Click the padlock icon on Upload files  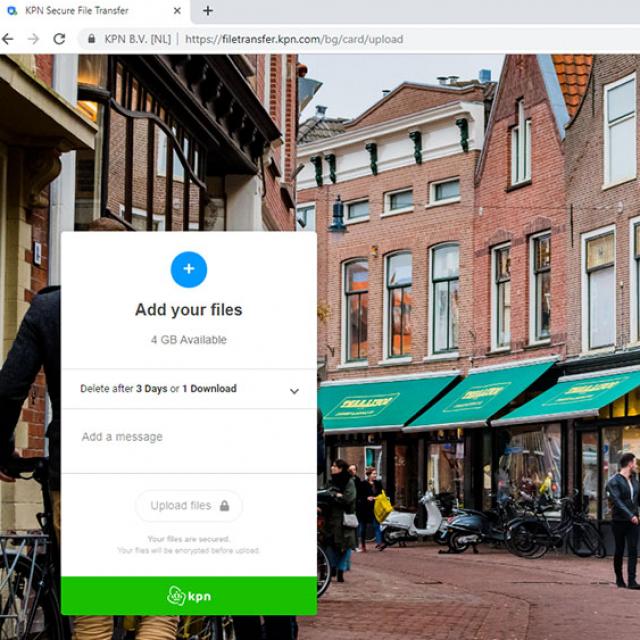click(224, 506)
